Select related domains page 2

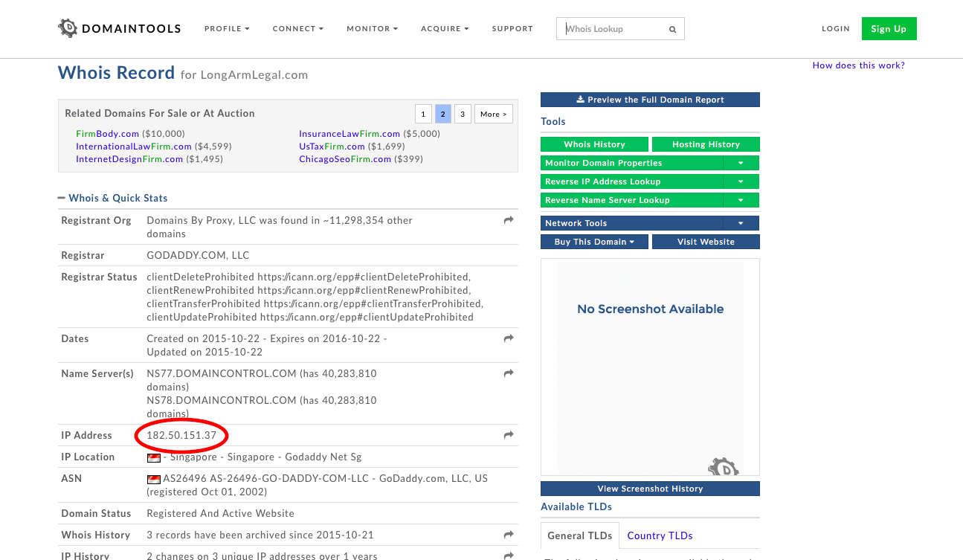coord(443,114)
